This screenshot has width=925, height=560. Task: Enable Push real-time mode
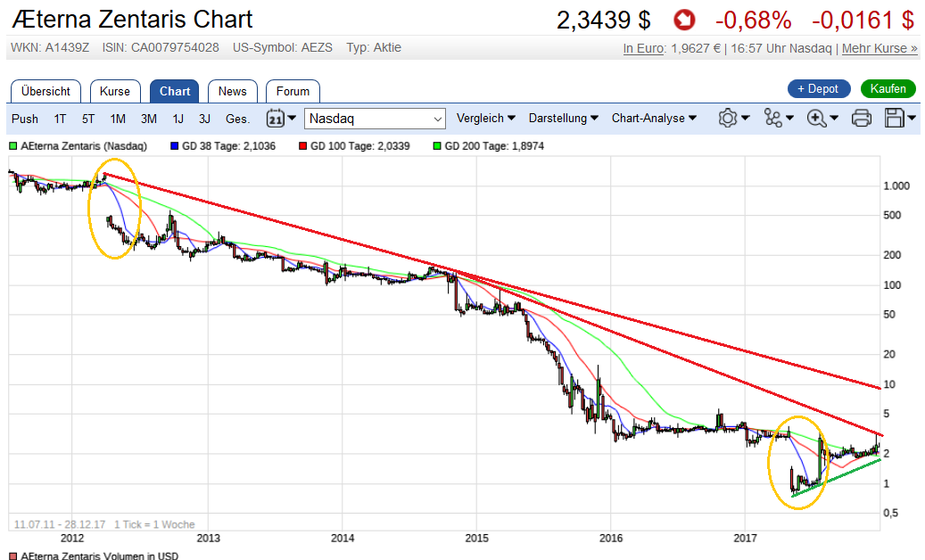[25, 119]
